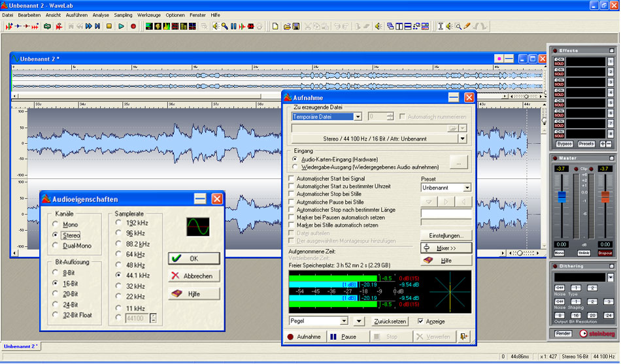Click the Einstellungen... button
This screenshot has width=621, height=364.
pos(446,235)
